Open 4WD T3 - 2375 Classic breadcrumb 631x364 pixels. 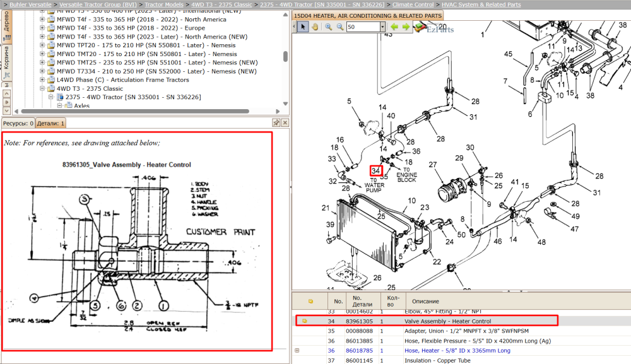point(221,4)
